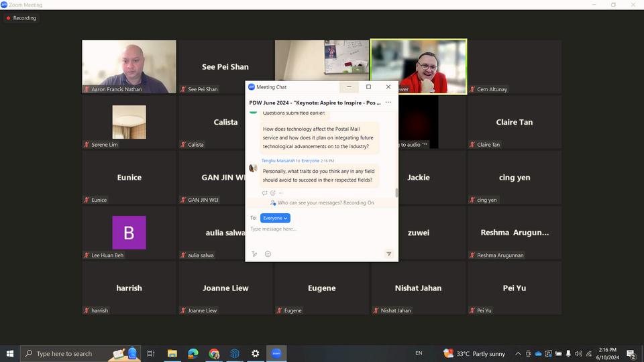
Task: Click the microphone tray icon
Action: point(568,353)
